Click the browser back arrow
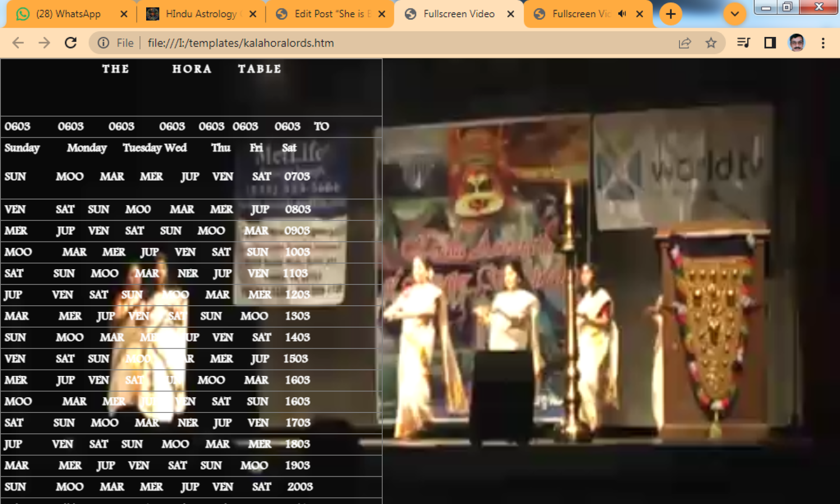Image resolution: width=840 pixels, height=504 pixels. click(18, 43)
